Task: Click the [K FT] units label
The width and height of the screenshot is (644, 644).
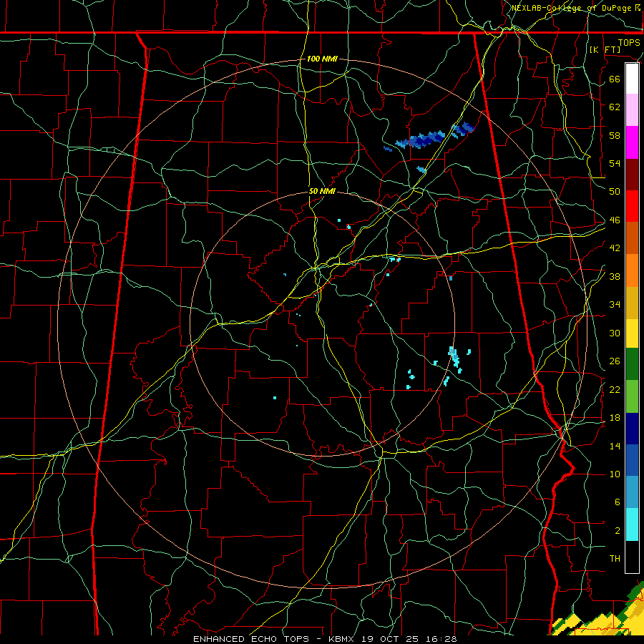Action: [605, 49]
